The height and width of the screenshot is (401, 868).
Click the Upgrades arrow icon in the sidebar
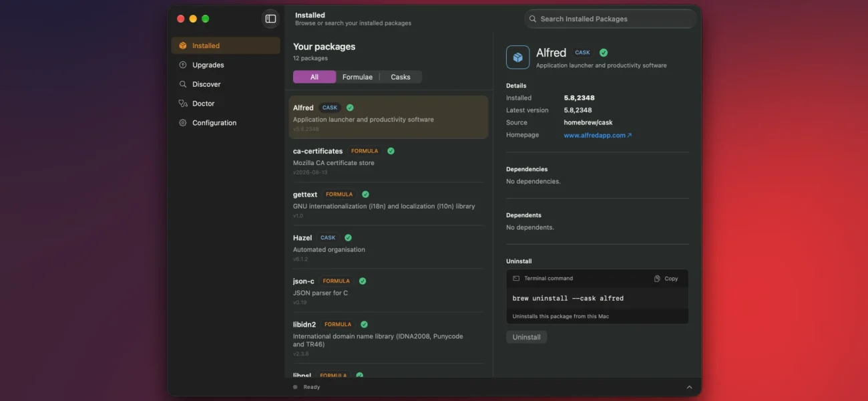coord(183,65)
